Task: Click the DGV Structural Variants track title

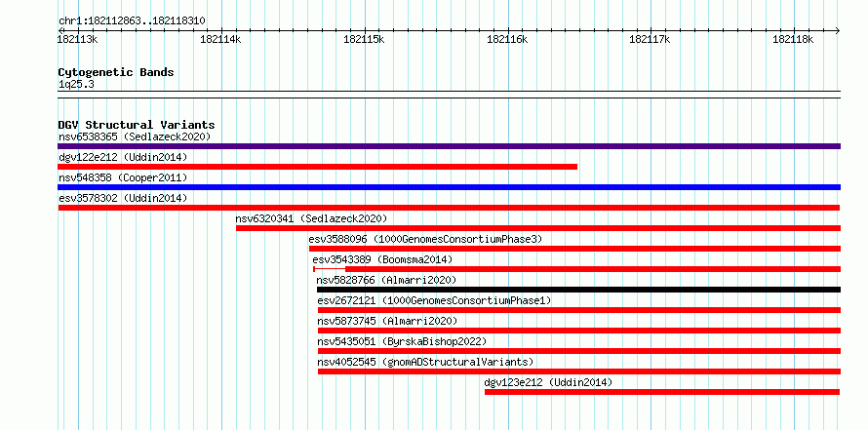Action: click(137, 125)
